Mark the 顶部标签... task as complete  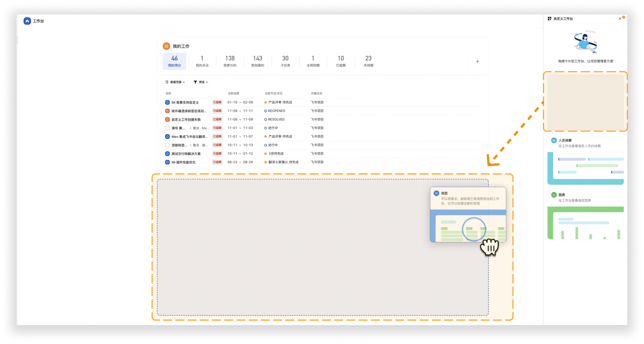167,145
